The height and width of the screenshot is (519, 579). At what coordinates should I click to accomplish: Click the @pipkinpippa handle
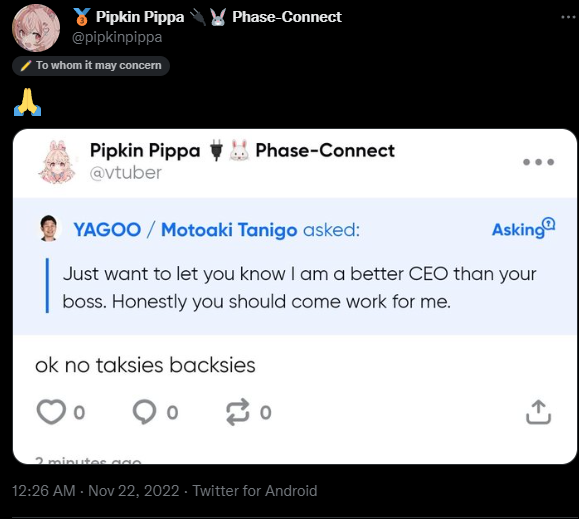coord(117,37)
